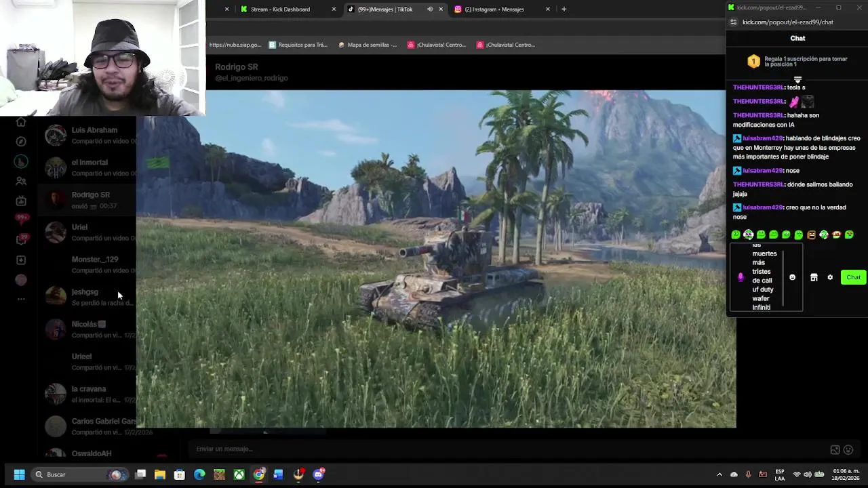The image size is (868, 488).
Task: Mute the TikTok tab audio icon
Action: tap(430, 9)
